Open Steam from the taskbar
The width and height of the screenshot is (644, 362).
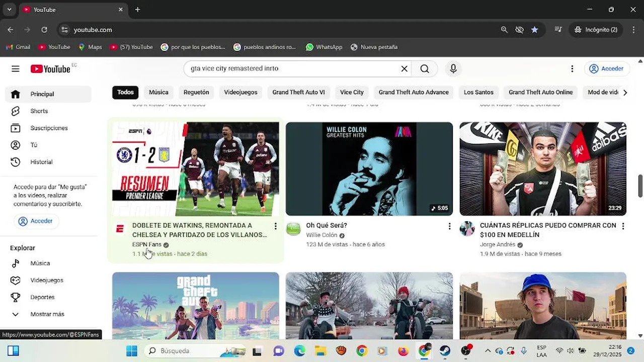(x=445, y=351)
